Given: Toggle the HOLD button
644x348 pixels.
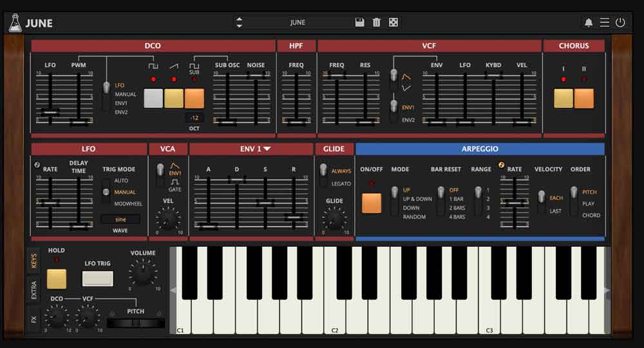Looking at the screenshot, I should [x=57, y=278].
